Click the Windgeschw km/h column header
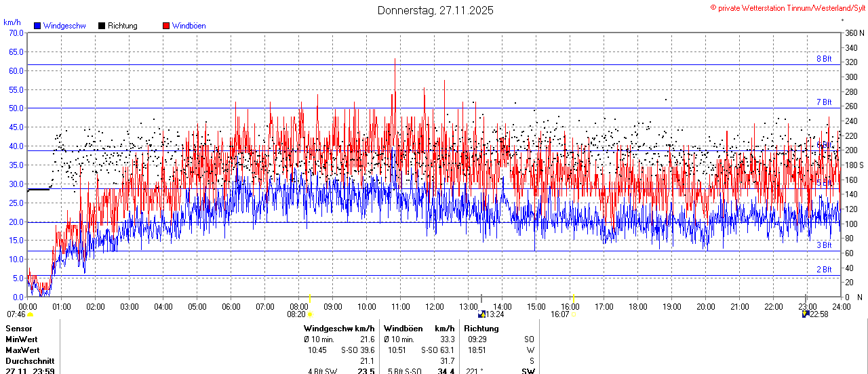 pos(339,329)
